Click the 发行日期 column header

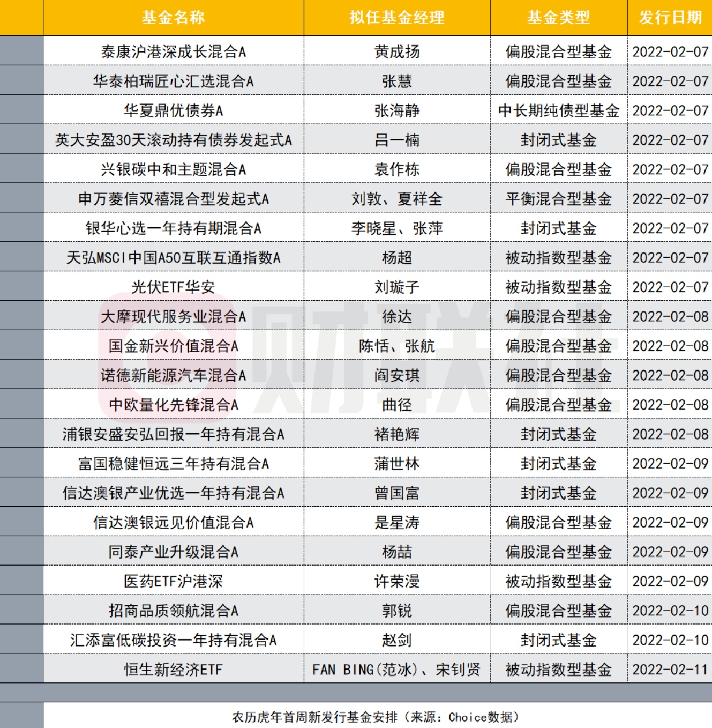click(x=670, y=18)
